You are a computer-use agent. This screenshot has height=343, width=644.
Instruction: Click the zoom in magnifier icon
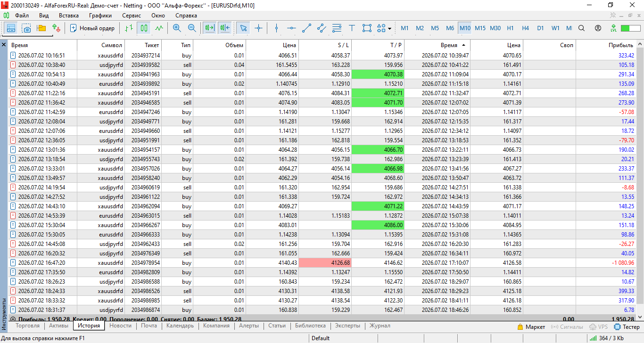click(x=177, y=28)
